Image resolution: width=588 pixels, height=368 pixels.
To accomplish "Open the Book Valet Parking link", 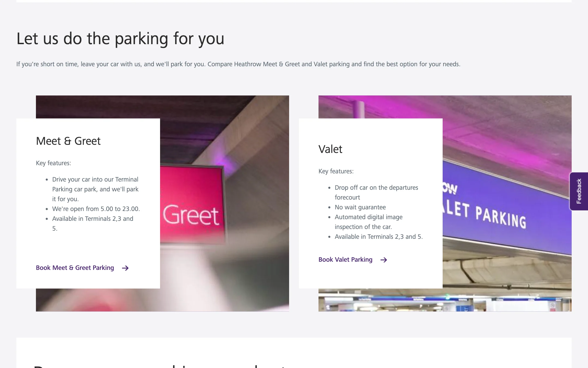I will 345,260.
